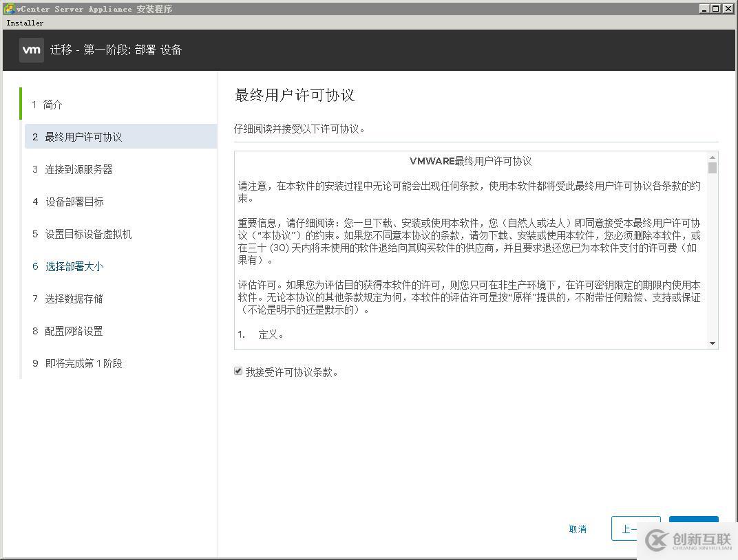The image size is (738, 560).
Task: Minimize the installer window
Action: 704,8
